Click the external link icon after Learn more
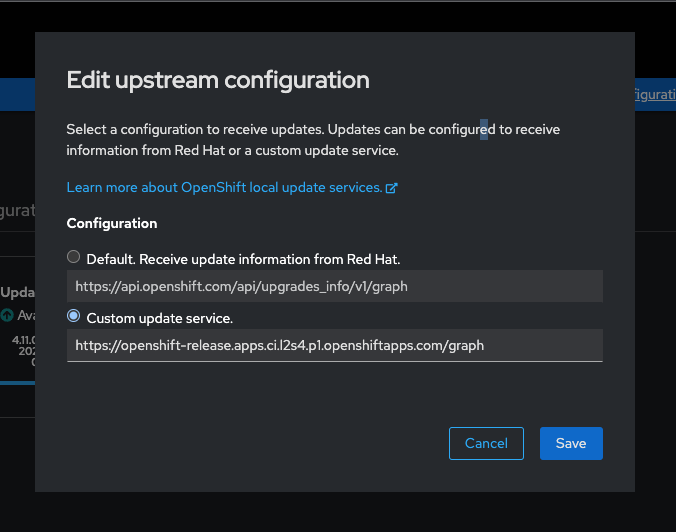The height and width of the screenshot is (532, 676). tap(391, 188)
